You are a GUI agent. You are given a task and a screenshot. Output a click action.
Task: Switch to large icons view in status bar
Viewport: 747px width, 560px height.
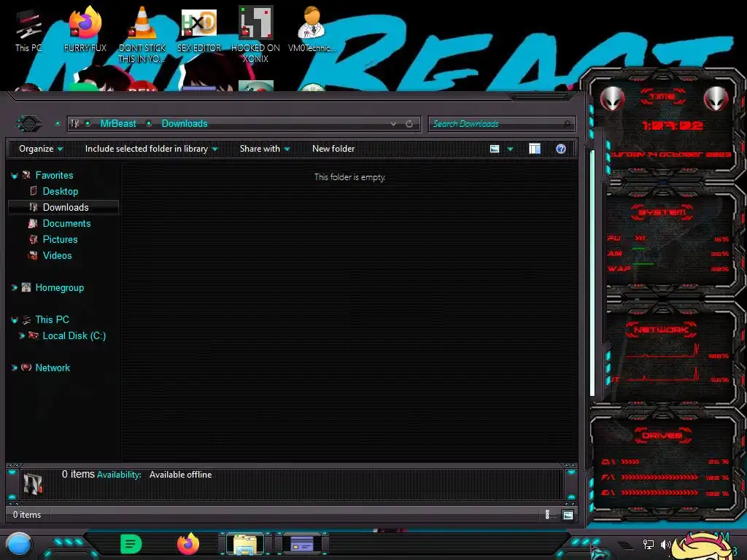click(568, 515)
